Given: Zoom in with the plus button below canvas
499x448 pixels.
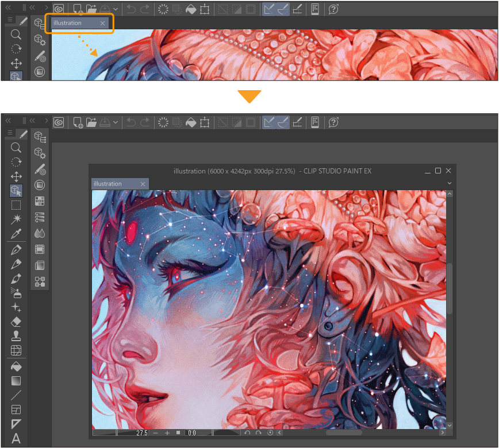Looking at the screenshot, I should click(x=167, y=432).
